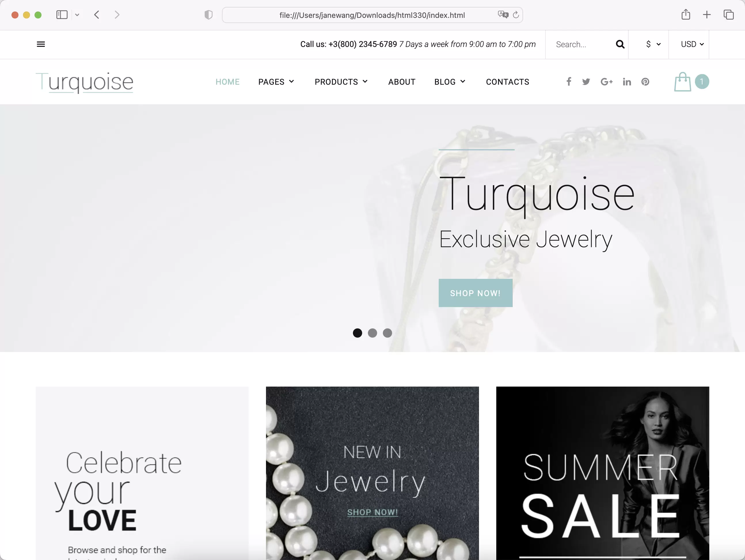Navigate to second carousel slide
The image size is (745, 560).
click(x=372, y=332)
